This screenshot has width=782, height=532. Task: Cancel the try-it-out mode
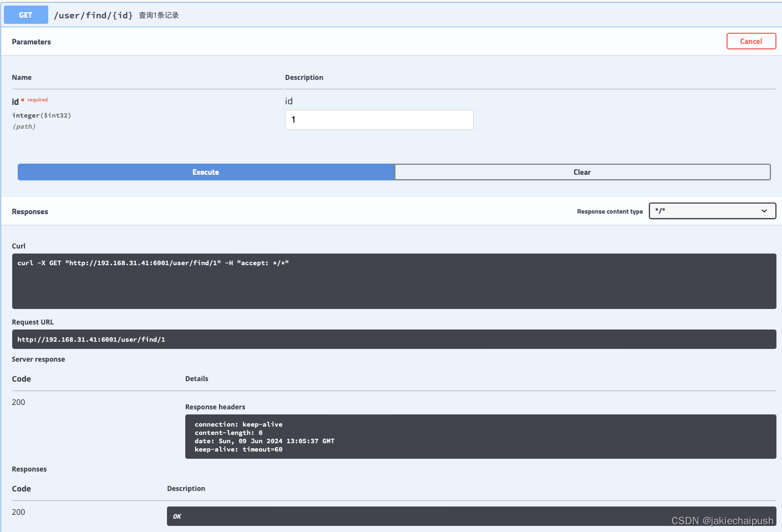pyautogui.click(x=751, y=41)
